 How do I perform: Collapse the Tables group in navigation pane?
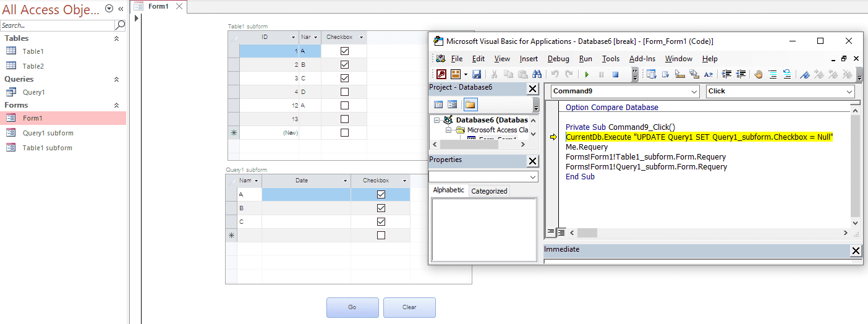[x=116, y=38]
